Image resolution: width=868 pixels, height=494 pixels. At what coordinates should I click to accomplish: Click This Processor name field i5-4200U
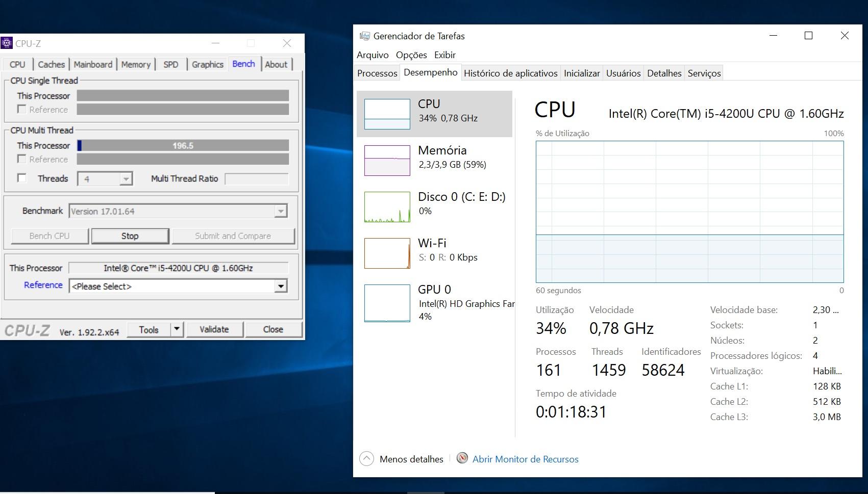(179, 268)
